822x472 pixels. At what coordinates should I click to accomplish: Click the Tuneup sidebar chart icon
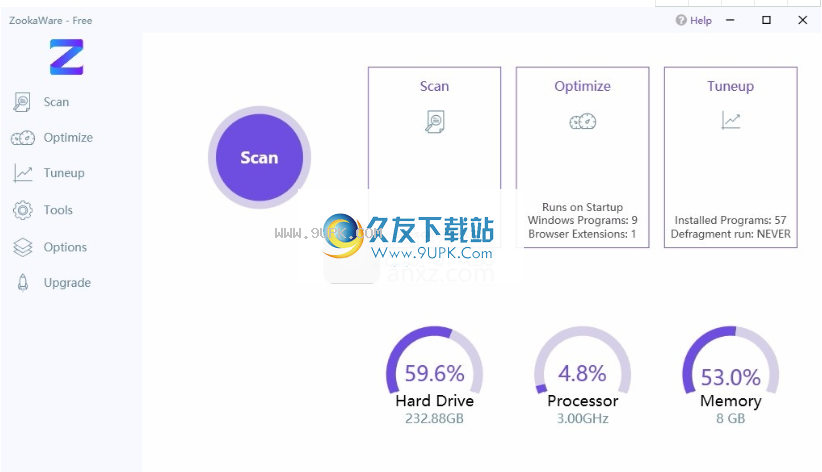tap(23, 173)
